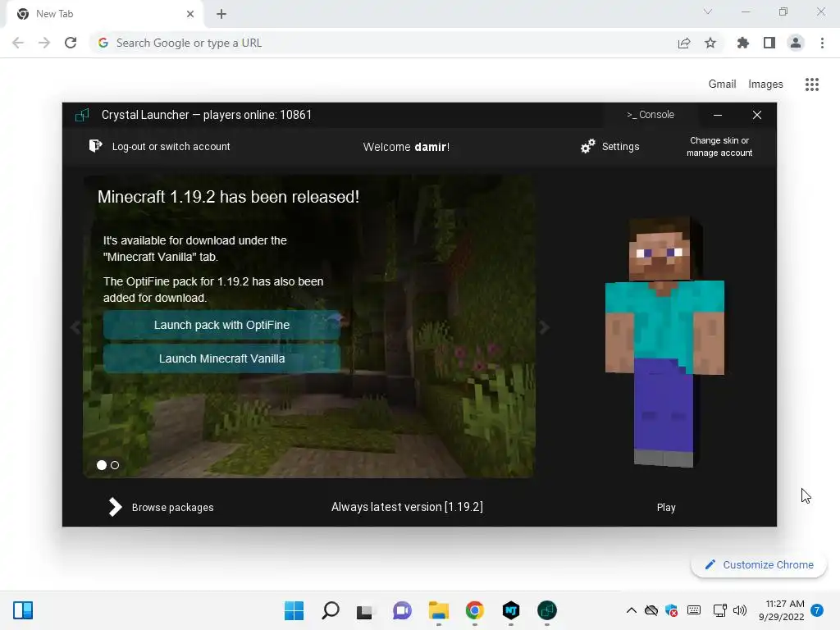Screen dimensions: 840x630
Task: Open Google apps grid
Action: pos(812,84)
